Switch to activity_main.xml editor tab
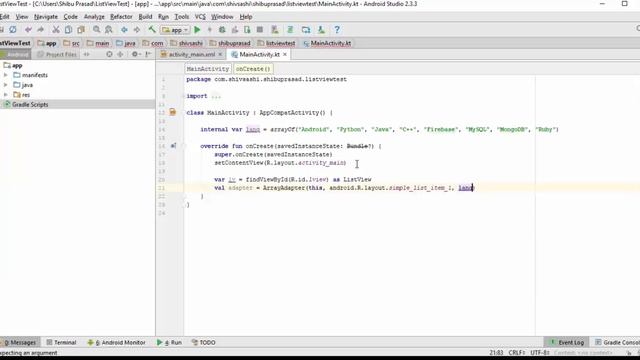The width and height of the screenshot is (640, 360). [x=191, y=54]
